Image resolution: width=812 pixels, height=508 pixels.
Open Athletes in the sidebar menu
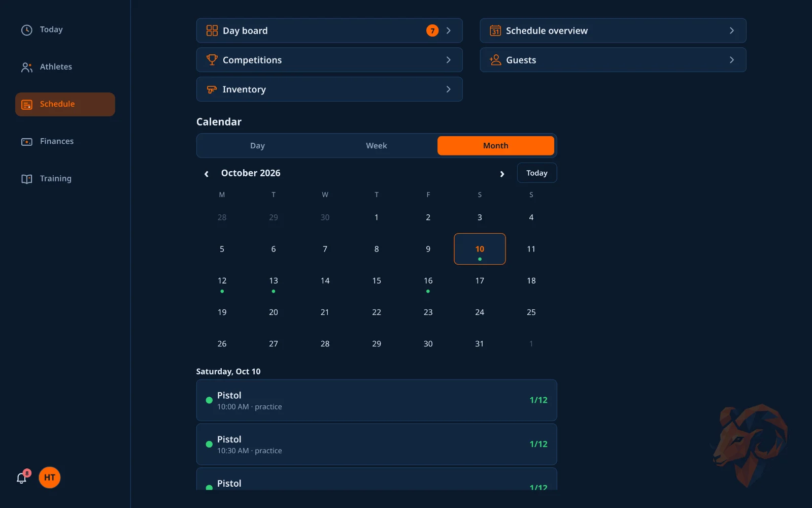tap(65, 67)
